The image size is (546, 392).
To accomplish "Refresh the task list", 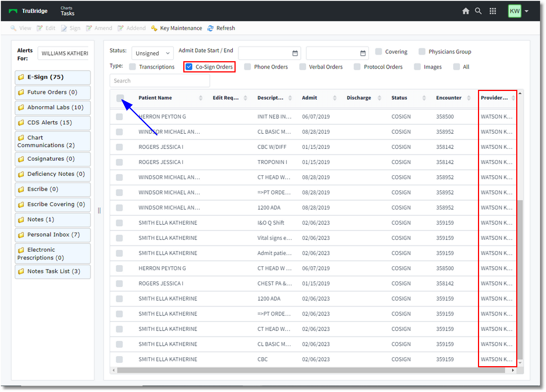I will [221, 28].
